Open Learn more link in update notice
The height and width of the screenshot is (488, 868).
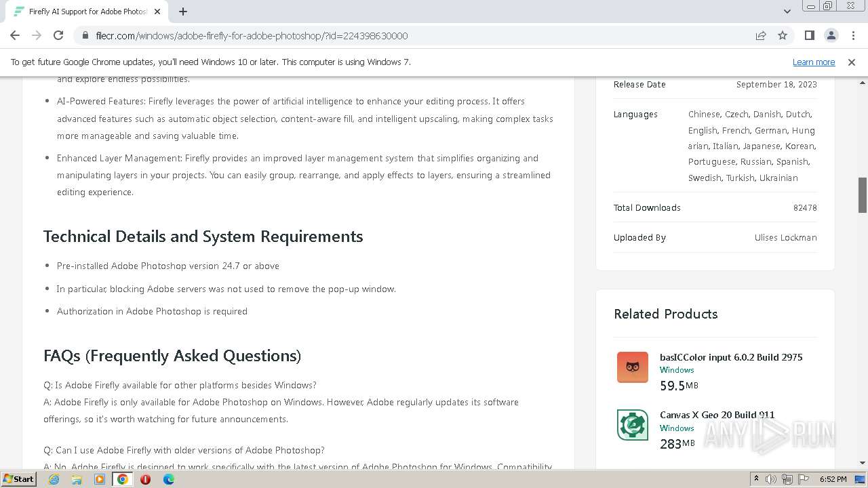click(x=814, y=62)
